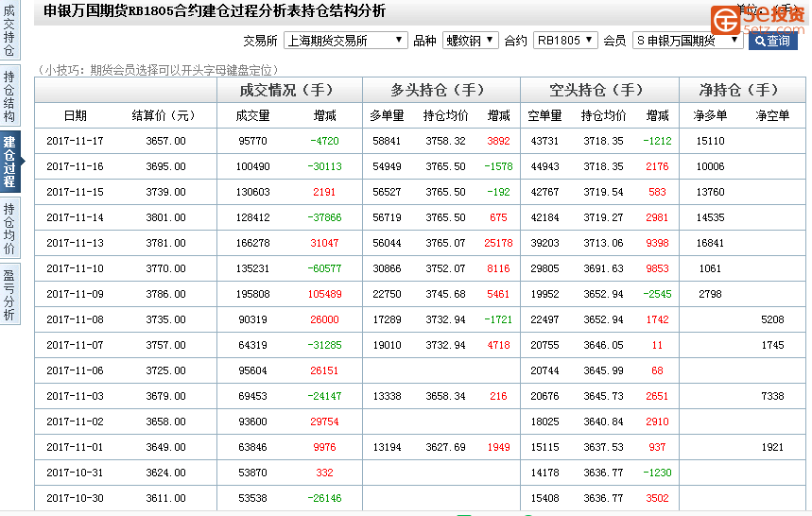
Task: Select the date cell 2017-11-08
Action: pos(75,319)
